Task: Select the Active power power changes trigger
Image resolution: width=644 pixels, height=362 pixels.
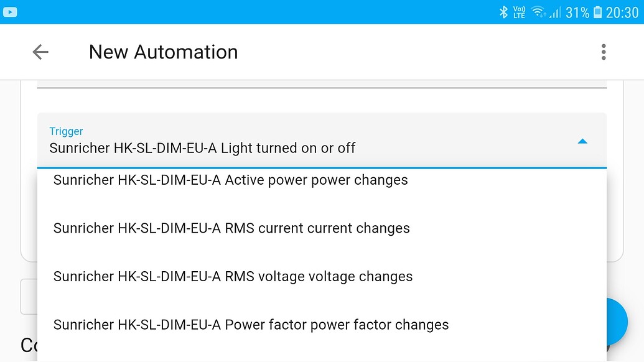Action: pos(231,180)
